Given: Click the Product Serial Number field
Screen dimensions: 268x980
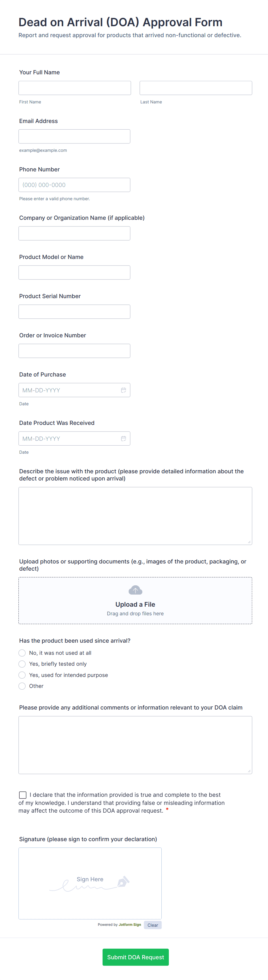Looking at the screenshot, I should click(x=74, y=312).
